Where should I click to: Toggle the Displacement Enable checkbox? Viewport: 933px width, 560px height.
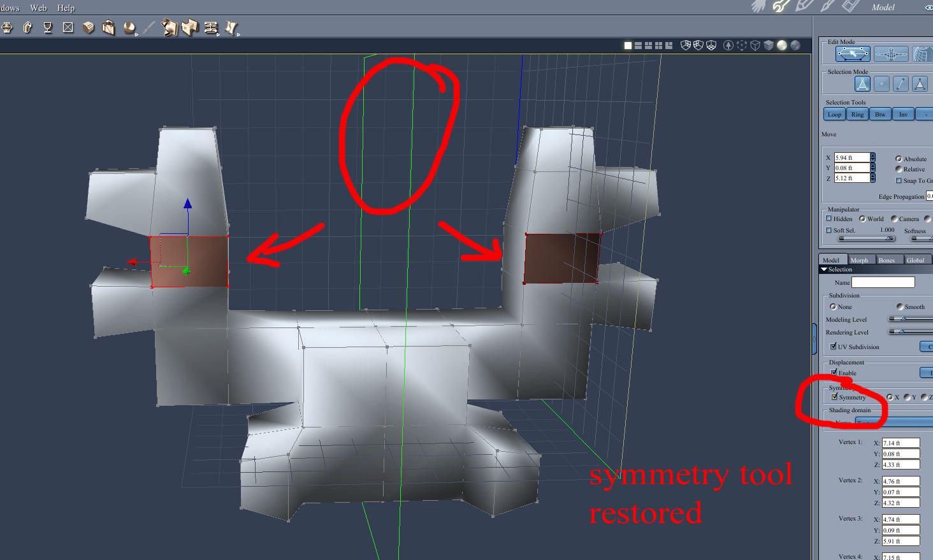click(x=834, y=373)
